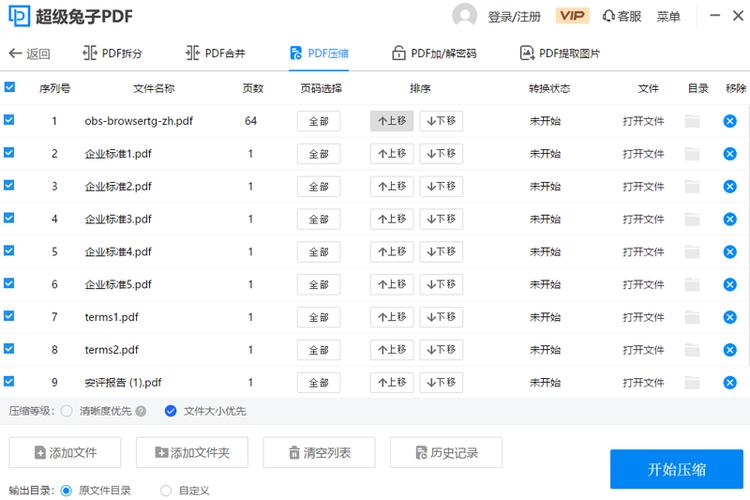Click 添加文件 button
Image resolution: width=750 pixels, height=500 pixels.
(65, 452)
